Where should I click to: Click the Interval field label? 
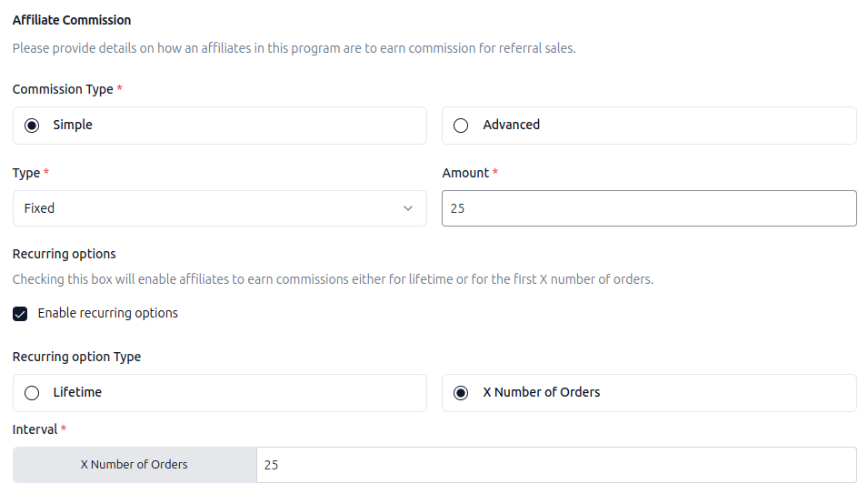[35, 429]
